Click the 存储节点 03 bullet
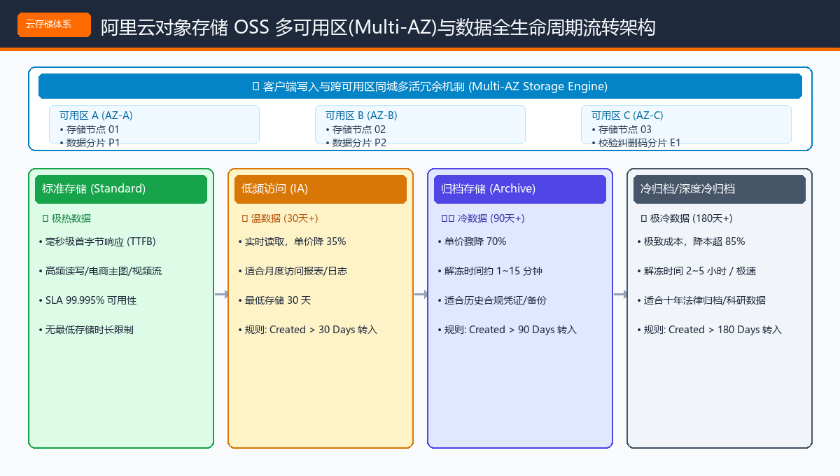The image size is (840, 476). pyautogui.click(x=621, y=129)
